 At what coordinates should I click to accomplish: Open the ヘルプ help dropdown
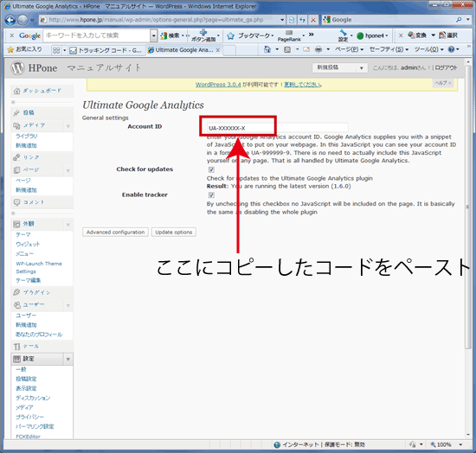pyautogui.click(x=443, y=83)
